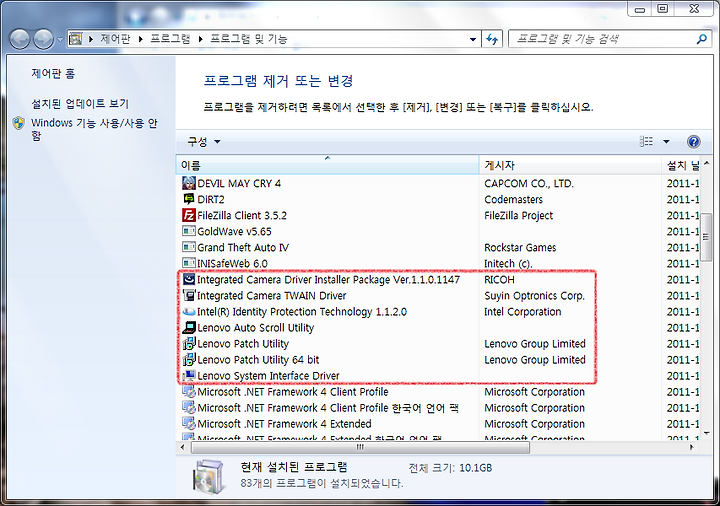Click the .NET Framework 4 Extended icon
This screenshot has height=506, width=720.
(189, 424)
